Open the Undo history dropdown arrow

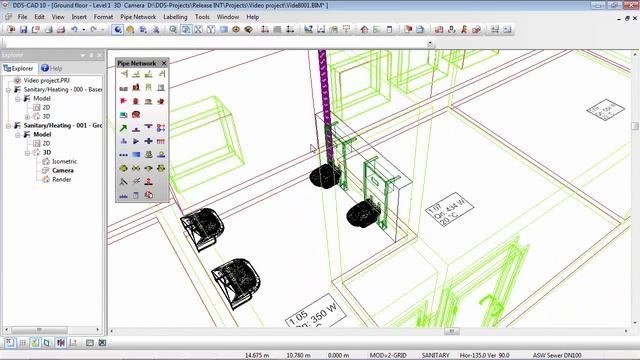[84, 29]
